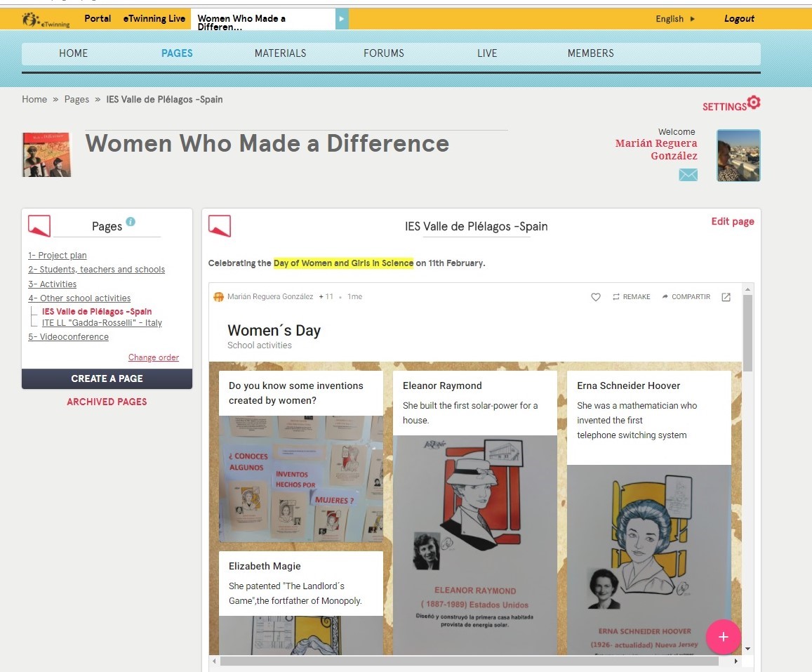Click the Edit page link
The image size is (812, 672).
(732, 222)
